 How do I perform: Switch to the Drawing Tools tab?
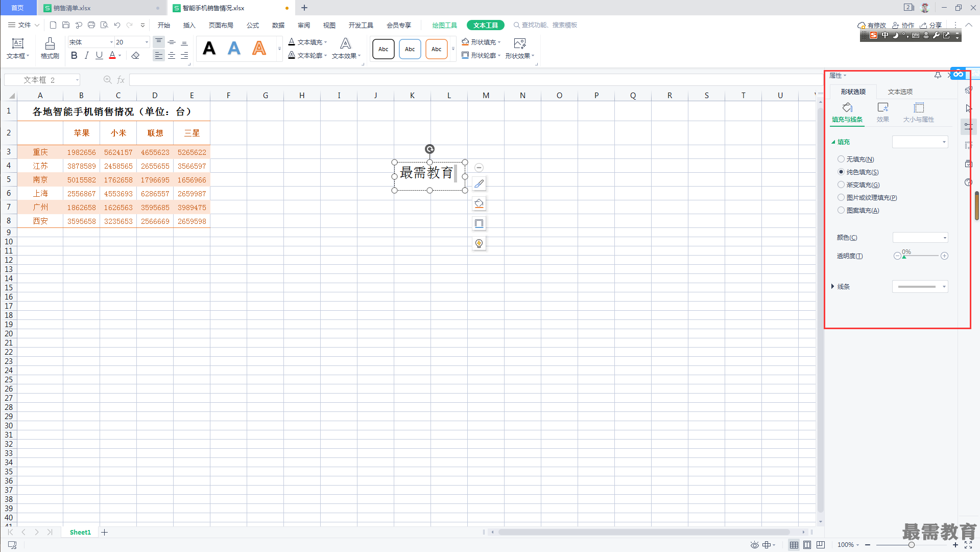pyautogui.click(x=445, y=25)
